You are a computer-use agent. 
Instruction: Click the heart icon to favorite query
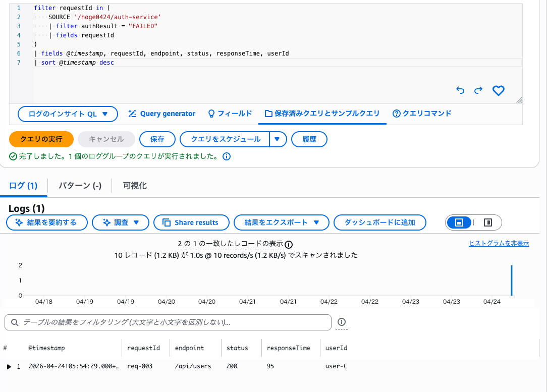point(498,91)
